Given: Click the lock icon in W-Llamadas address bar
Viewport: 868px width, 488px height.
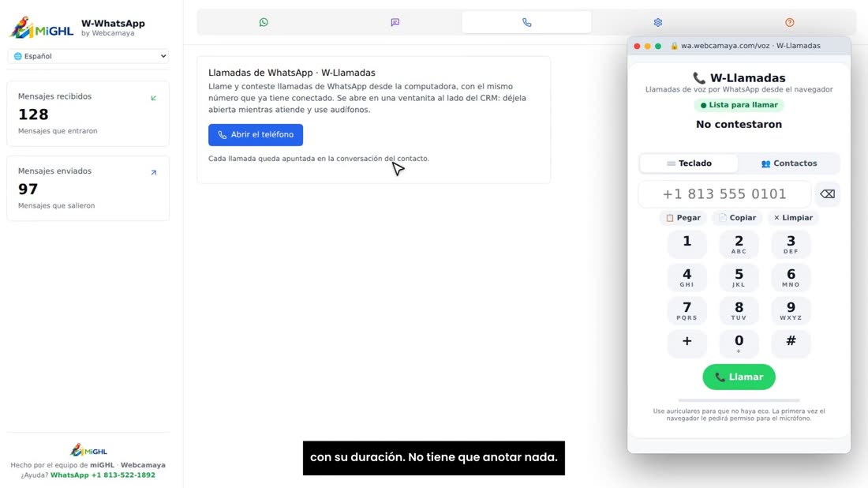Looking at the screenshot, I should click(674, 46).
